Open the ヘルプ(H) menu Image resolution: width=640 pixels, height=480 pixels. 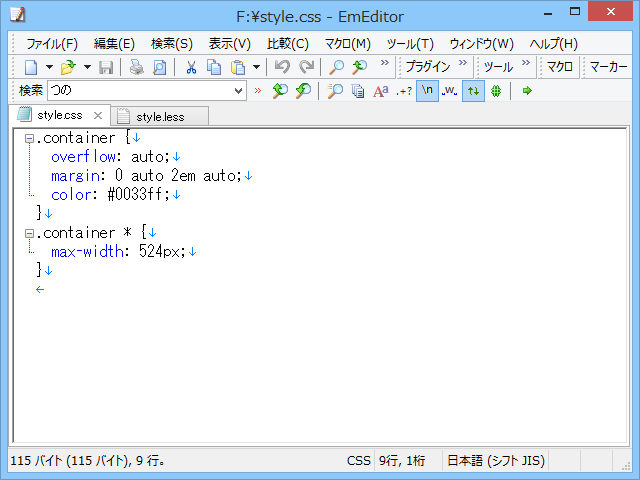tap(553, 44)
